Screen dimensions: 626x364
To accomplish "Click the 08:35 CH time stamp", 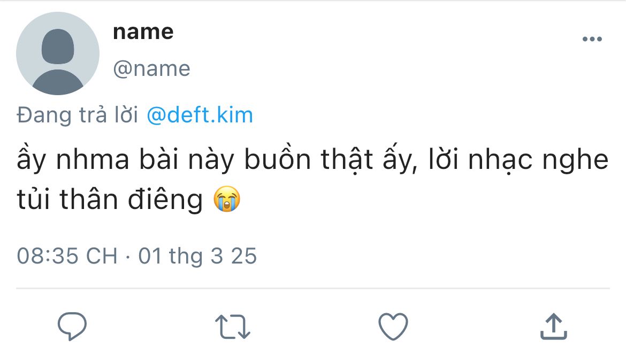I will tap(67, 256).
